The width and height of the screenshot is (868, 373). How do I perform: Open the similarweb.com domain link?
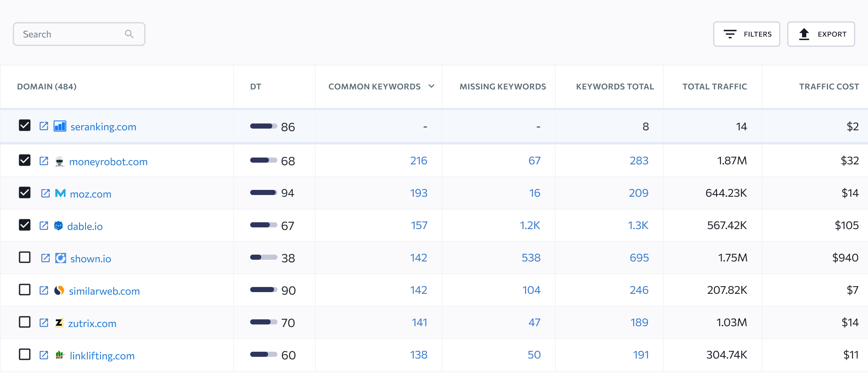[104, 291]
